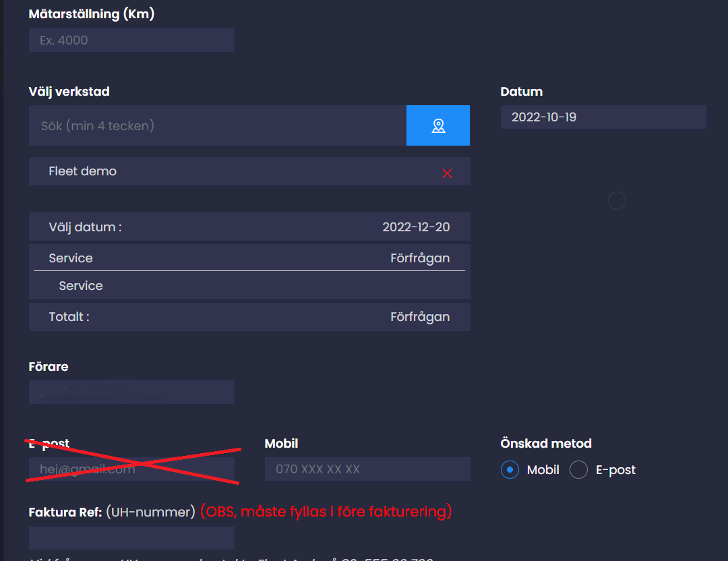This screenshot has width=728, height=561.
Task: Click the circular loading indicator below Datum
Action: pos(617,200)
